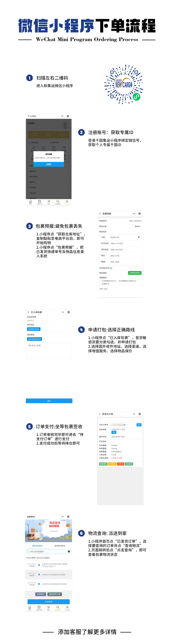The height and width of the screenshot is (644, 174).
Task: Tap the gray avatar in 个人中心
Action: (x=65, y=125)
